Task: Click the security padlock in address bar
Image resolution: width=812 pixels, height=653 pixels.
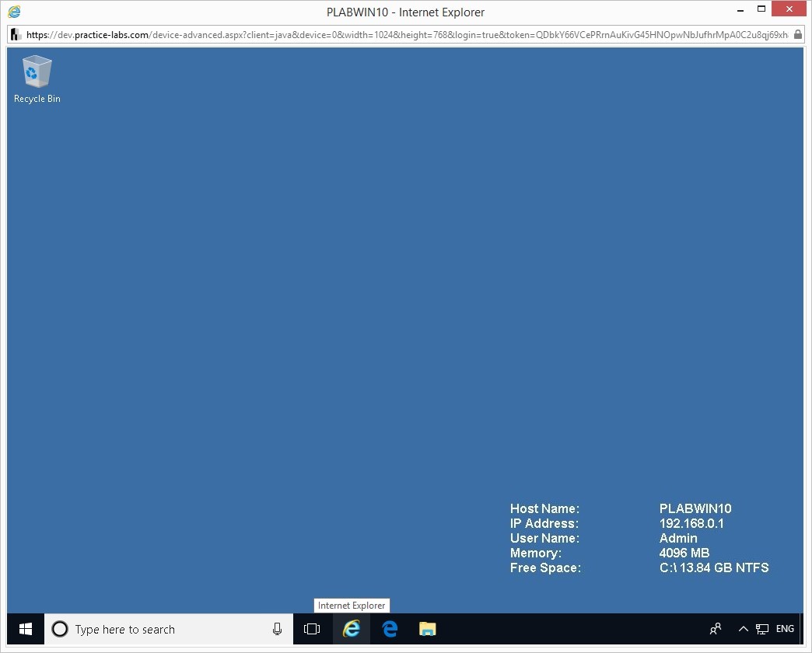Action: (798, 35)
